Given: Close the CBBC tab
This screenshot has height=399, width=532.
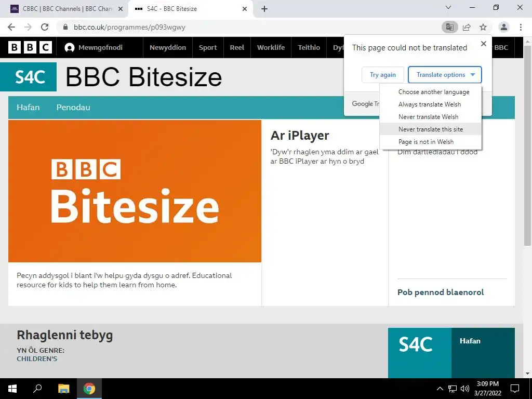Looking at the screenshot, I should [121, 9].
